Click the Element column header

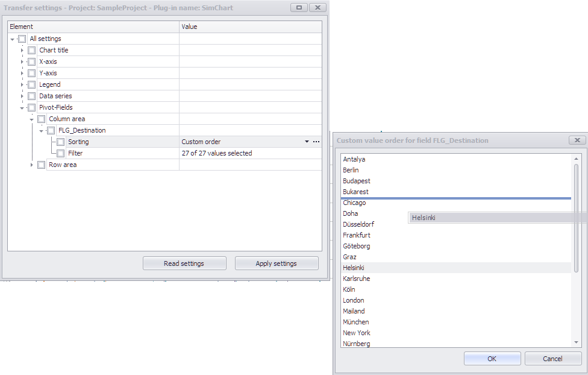[93, 27]
